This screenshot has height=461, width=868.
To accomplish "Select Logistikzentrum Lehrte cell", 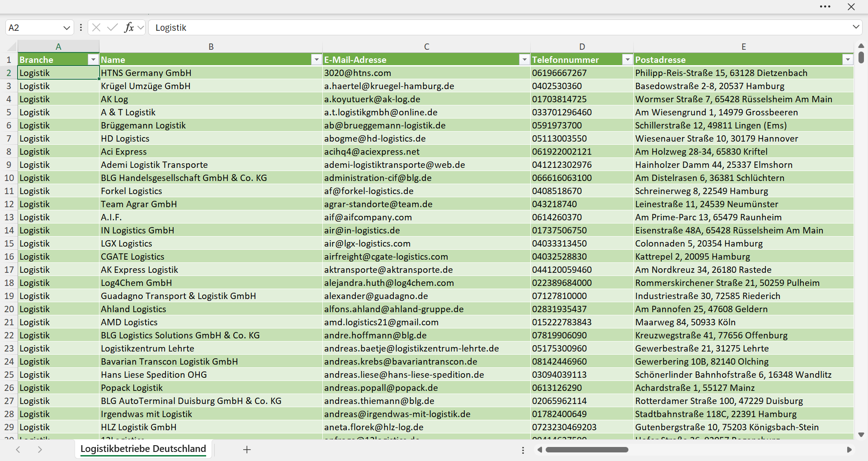I will pos(211,348).
